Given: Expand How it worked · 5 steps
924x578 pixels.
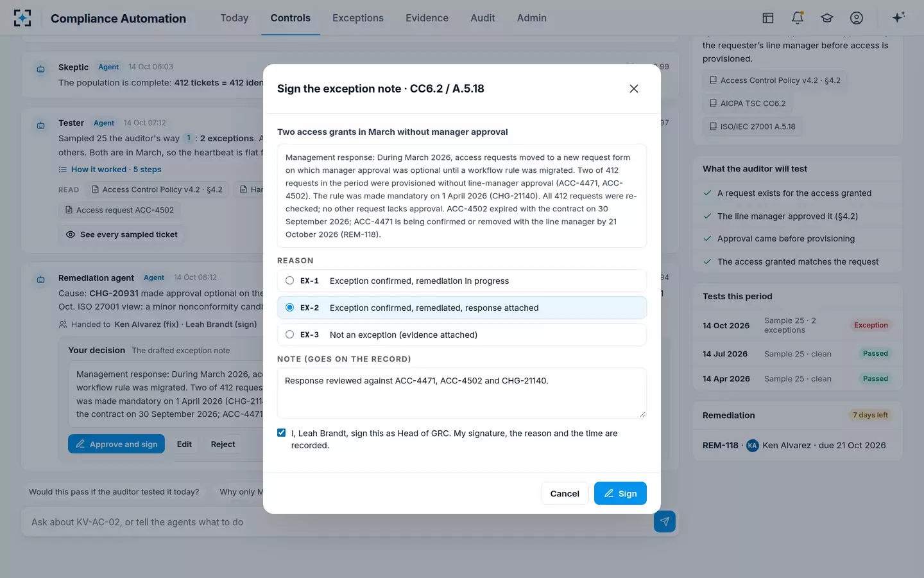Looking at the screenshot, I should tap(110, 170).
